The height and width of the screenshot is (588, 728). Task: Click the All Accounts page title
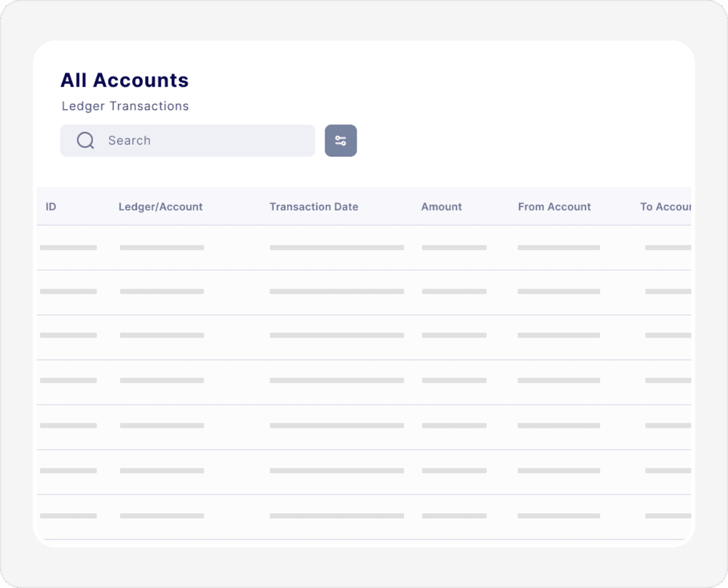[x=124, y=80]
